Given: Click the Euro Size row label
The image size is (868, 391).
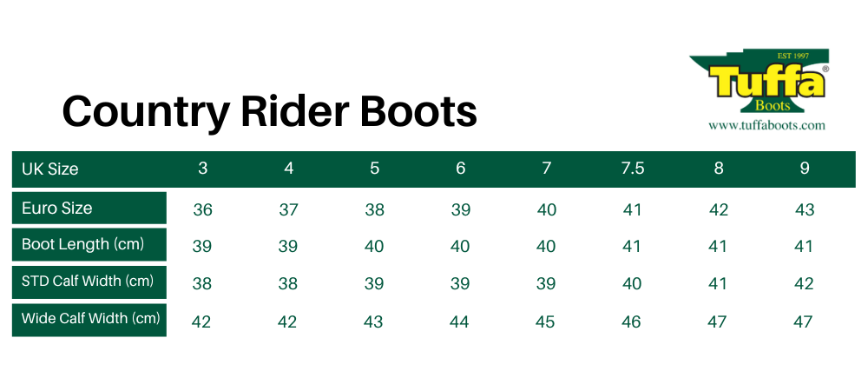Looking at the screenshot, I should tap(57, 208).
